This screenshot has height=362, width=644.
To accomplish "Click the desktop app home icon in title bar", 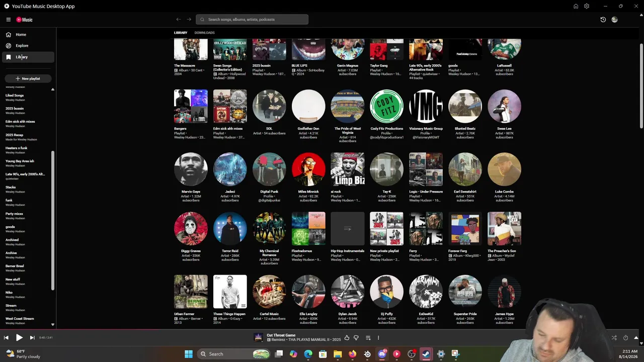I will click(576, 6).
